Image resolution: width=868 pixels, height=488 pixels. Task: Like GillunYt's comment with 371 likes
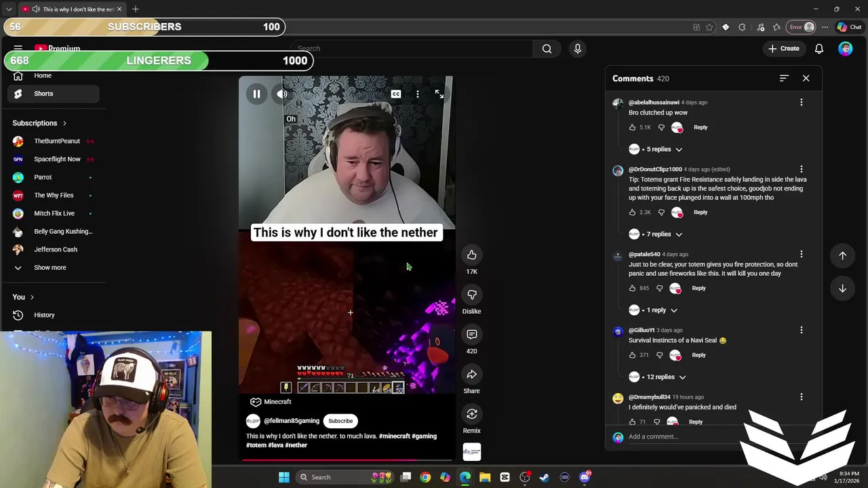point(632,355)
